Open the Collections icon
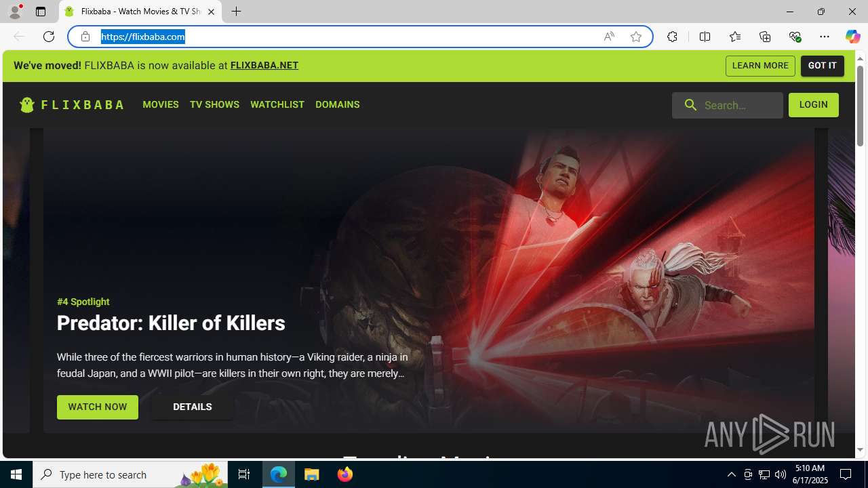Viewport: 868px width, 488px height. click(x=765, y=37)
